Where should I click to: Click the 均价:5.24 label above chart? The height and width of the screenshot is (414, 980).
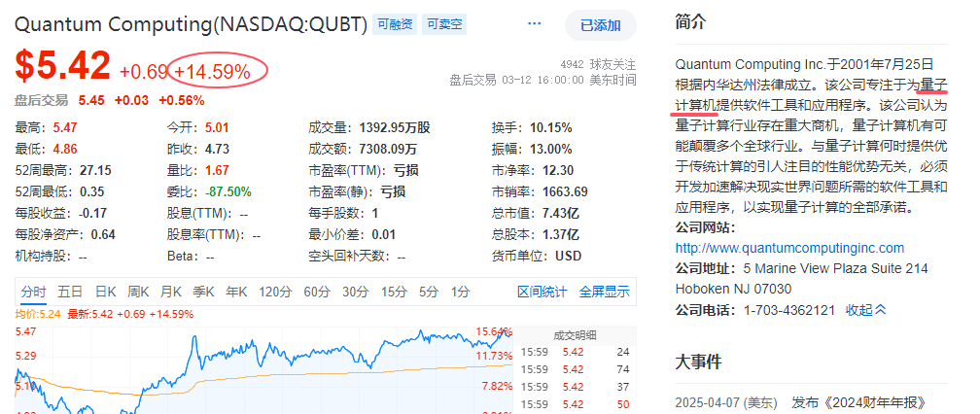click(38, 314)
